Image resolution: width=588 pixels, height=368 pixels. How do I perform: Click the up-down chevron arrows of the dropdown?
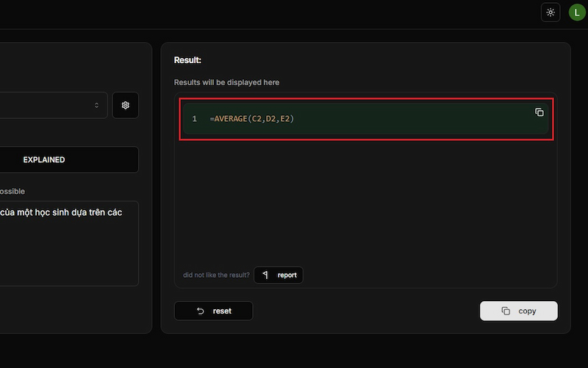(96, 105)
